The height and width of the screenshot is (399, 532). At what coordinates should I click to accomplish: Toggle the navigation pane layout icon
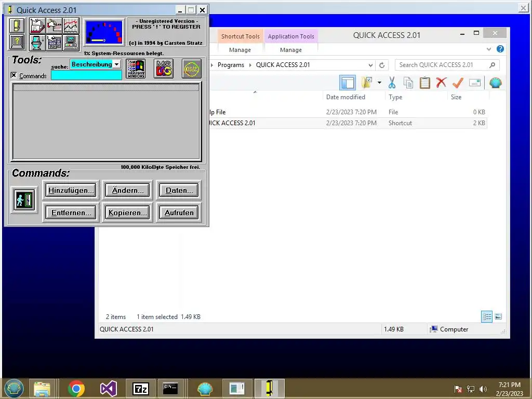[x=348, y=83]
